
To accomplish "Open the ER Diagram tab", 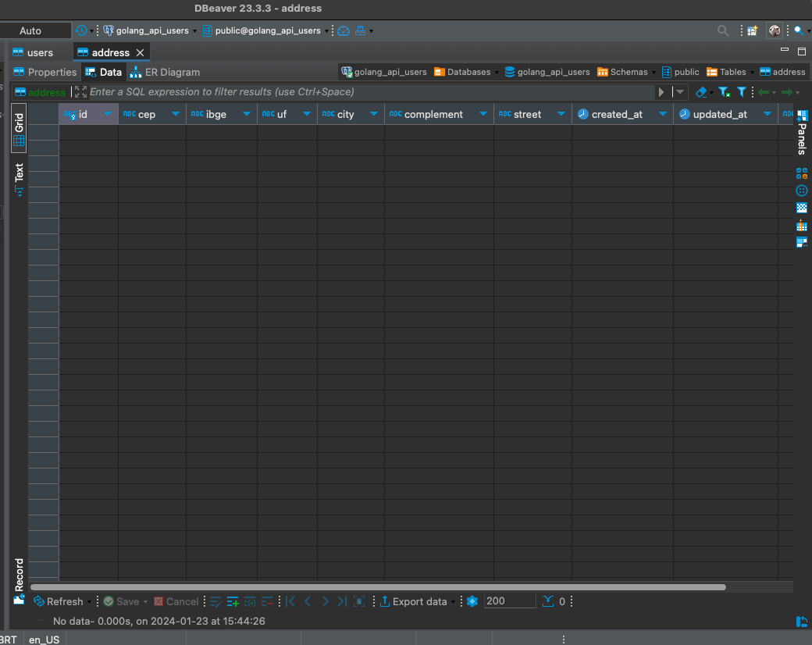I will coord(166,72).
